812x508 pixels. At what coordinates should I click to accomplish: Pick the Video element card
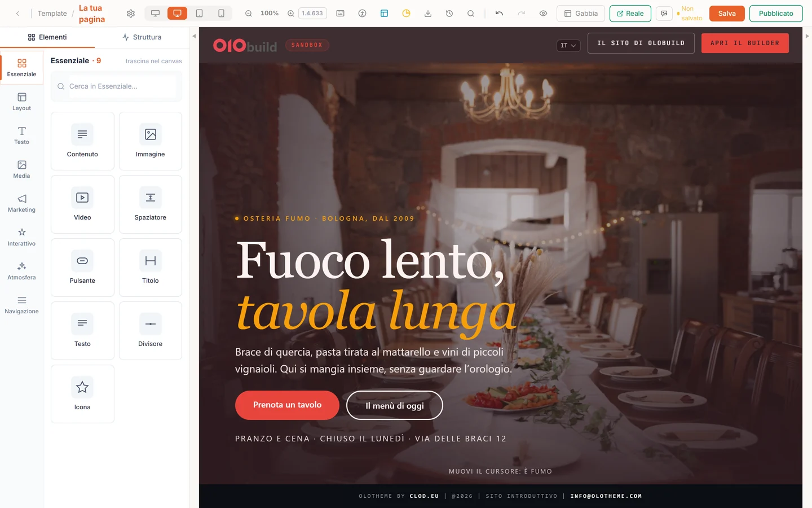click(82, 204)
